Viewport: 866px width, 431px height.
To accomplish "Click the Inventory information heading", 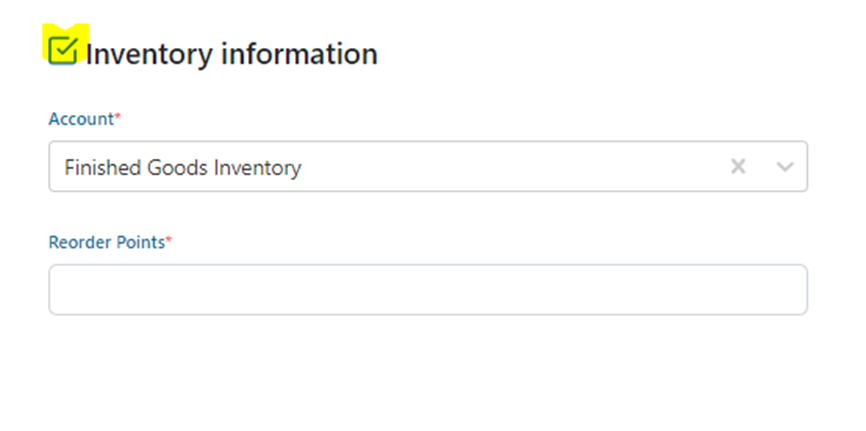I will (x=231, y=54).
